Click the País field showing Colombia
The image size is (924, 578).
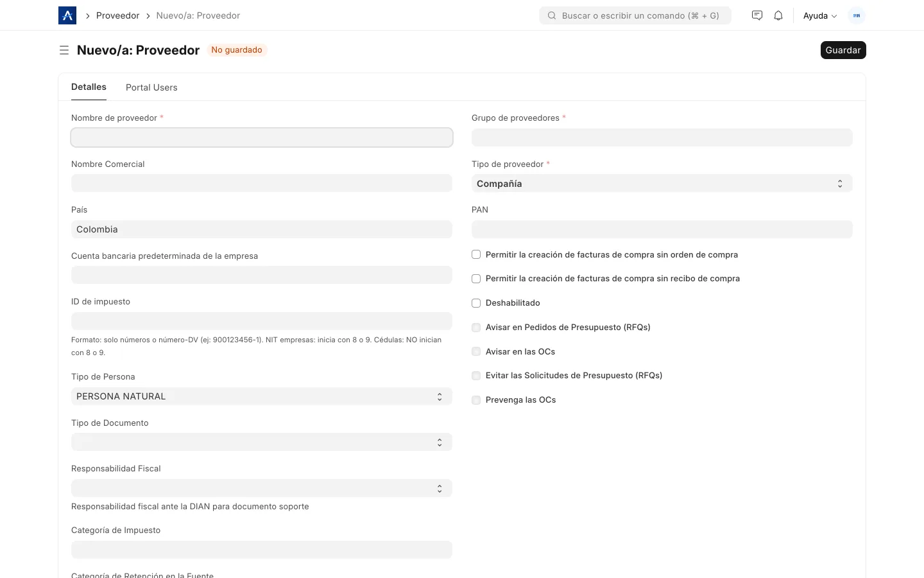262,229
